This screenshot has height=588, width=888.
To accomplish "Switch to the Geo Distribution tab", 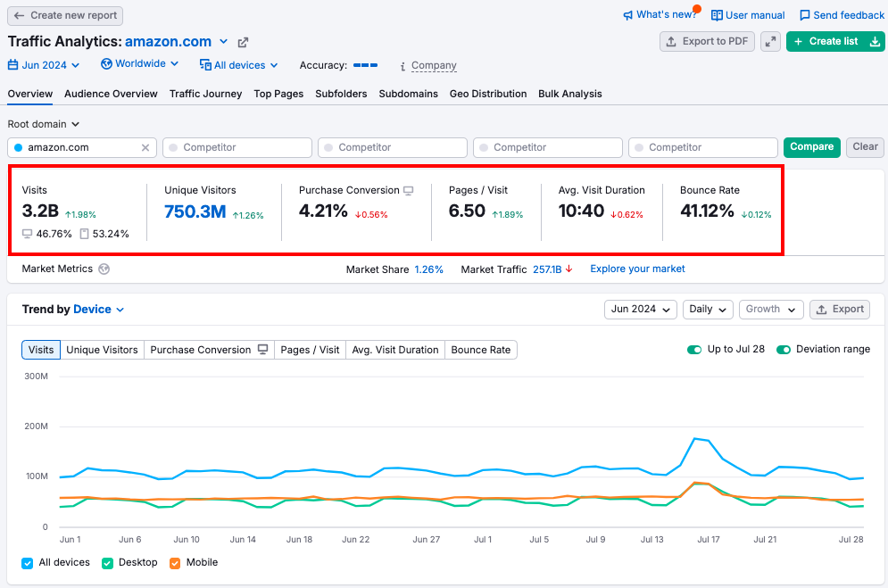I will tap(487, 94).
